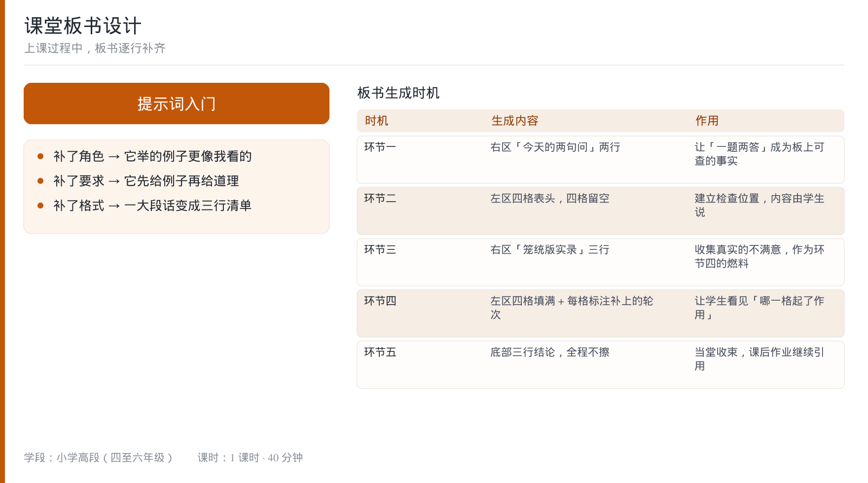868x483 pixels.
Task: Click cell 左区四格表头，四格留空
Action: (x=550, y=198)
